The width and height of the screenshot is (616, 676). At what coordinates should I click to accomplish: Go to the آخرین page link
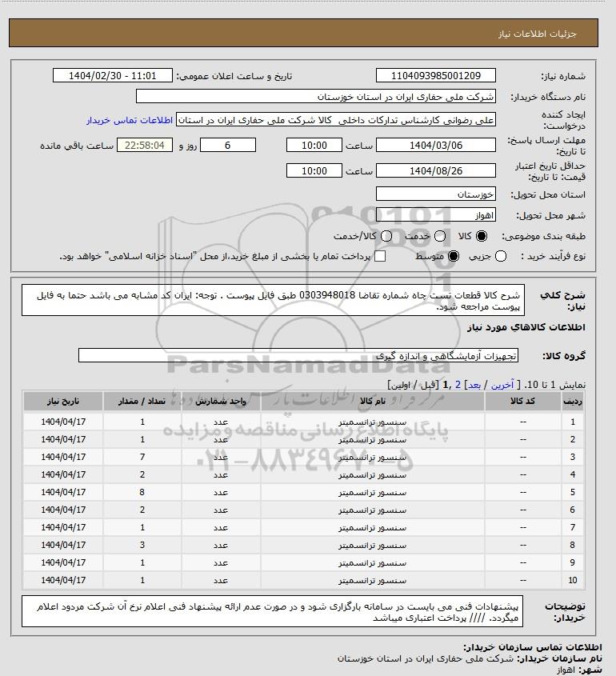coord(502,385)
